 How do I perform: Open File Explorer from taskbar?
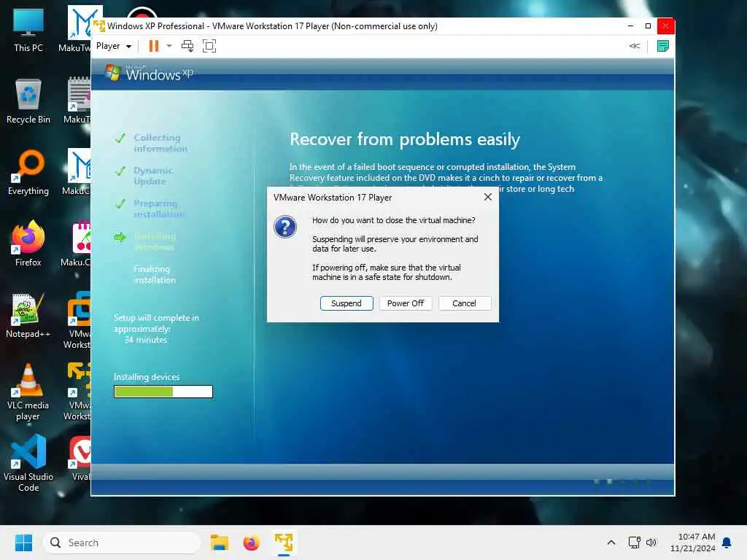[219, 542]
